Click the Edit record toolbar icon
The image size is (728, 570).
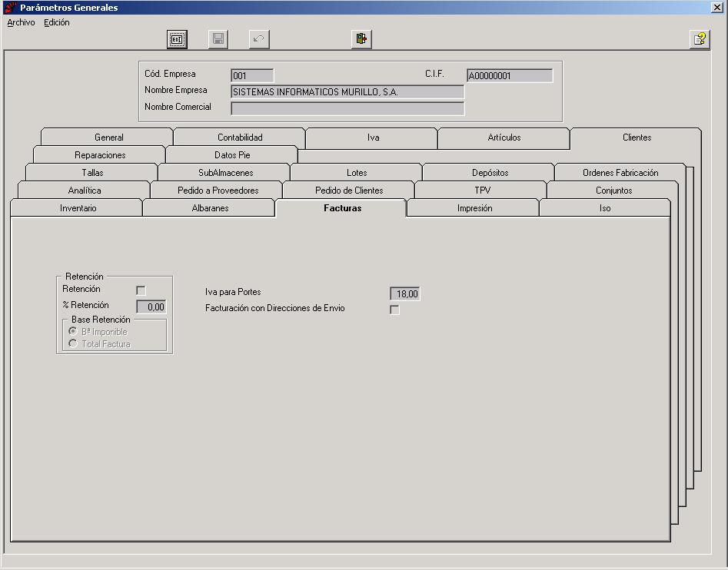(177, 39)
